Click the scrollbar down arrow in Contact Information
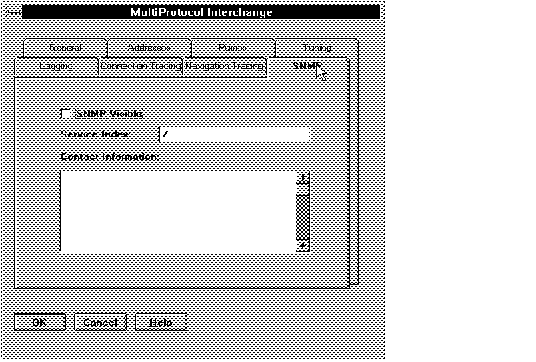536x362 pixels. [303, 245]
